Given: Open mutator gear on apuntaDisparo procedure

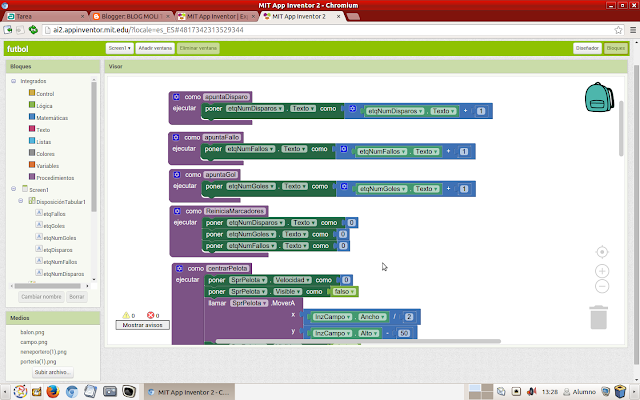Looking at the screenshot, I should [176, 97].
